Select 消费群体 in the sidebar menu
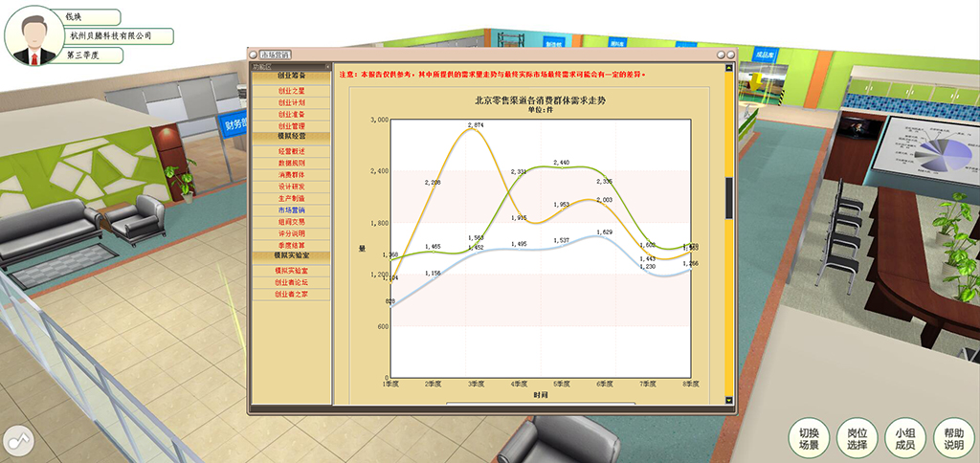 click(x=291, y=175)
